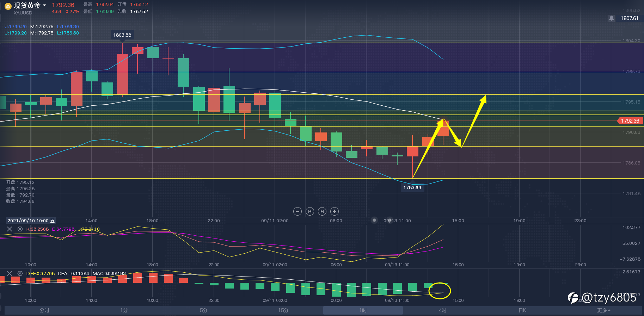The height and width of the screenshot is (316, 644).
Task: Step to the previous candle
Action: coord(310,211)
